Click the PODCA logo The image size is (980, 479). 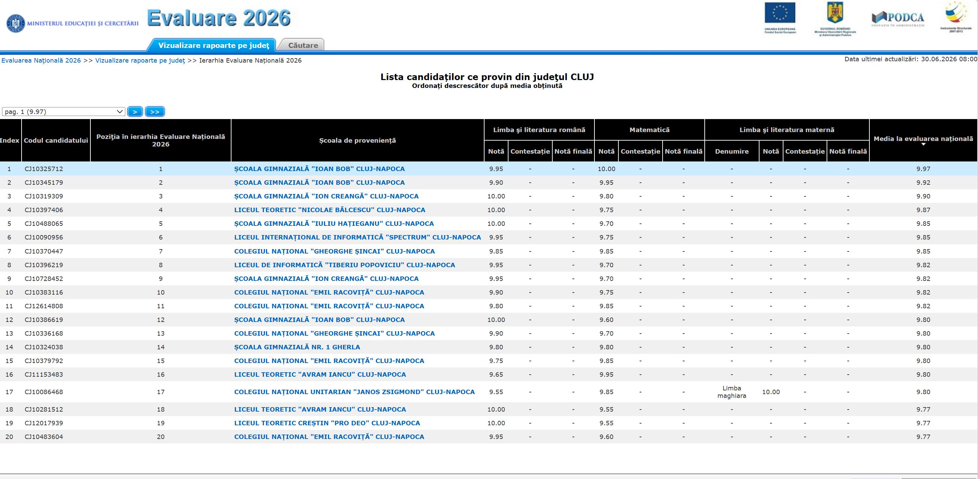click(898, 18)
